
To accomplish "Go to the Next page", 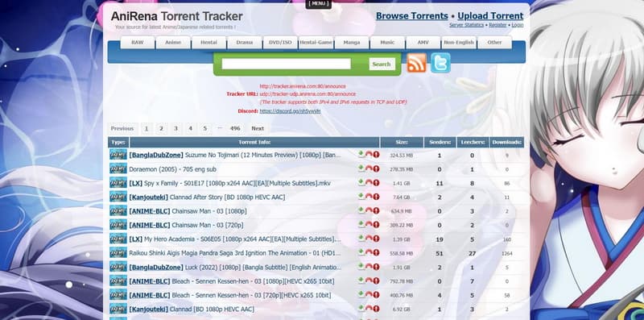I will pyautogui.click(x=258, y=129).
